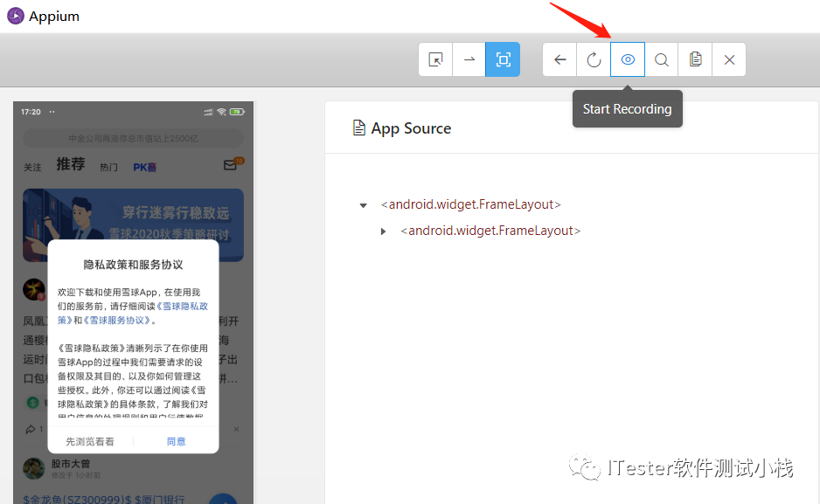Select the root <android.widget.FrameLayout> tree item

(470, 204)
